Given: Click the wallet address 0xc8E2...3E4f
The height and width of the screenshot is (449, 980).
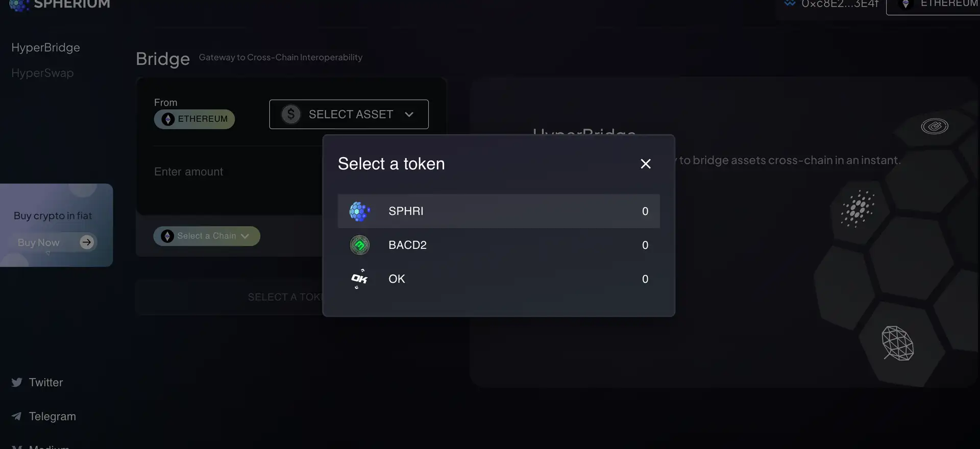Looking at the screenshot, I should tap(839, 5).
